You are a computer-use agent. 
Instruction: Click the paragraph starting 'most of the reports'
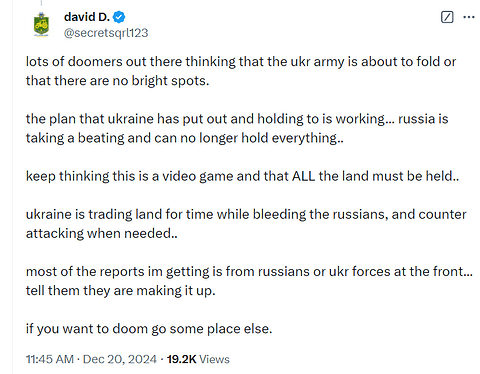pos(249,281)
